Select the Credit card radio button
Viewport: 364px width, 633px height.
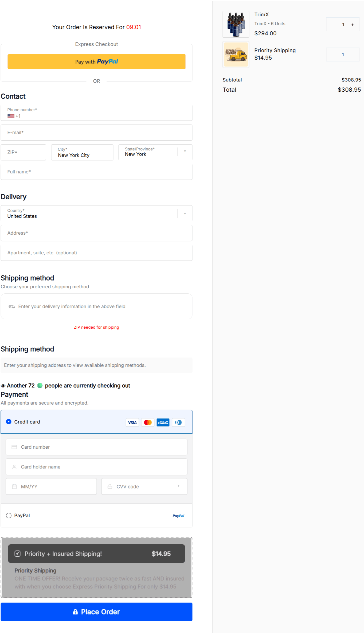9,422
